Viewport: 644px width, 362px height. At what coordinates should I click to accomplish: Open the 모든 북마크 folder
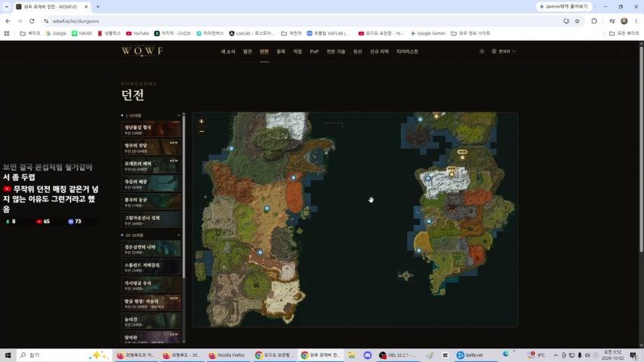click(624, 33)
